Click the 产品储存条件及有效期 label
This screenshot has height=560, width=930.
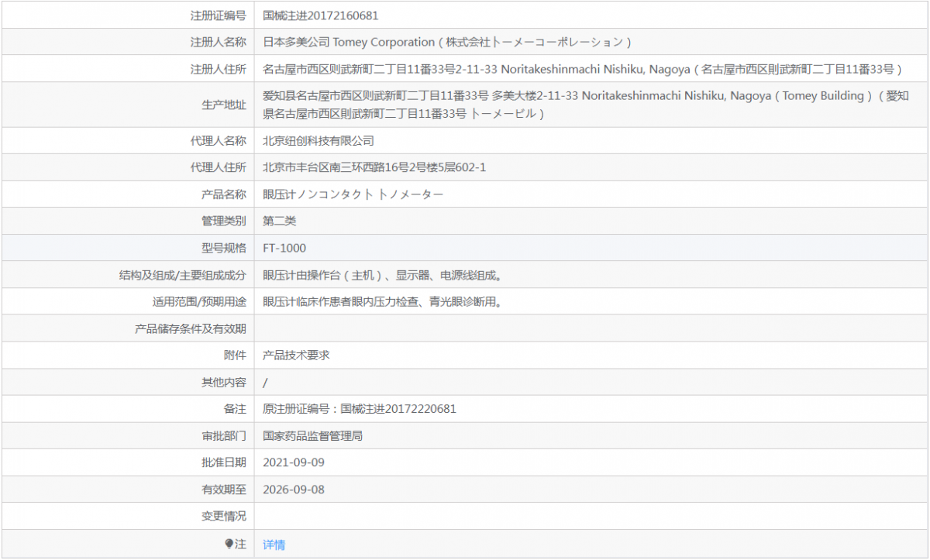(x=191, y=328)
